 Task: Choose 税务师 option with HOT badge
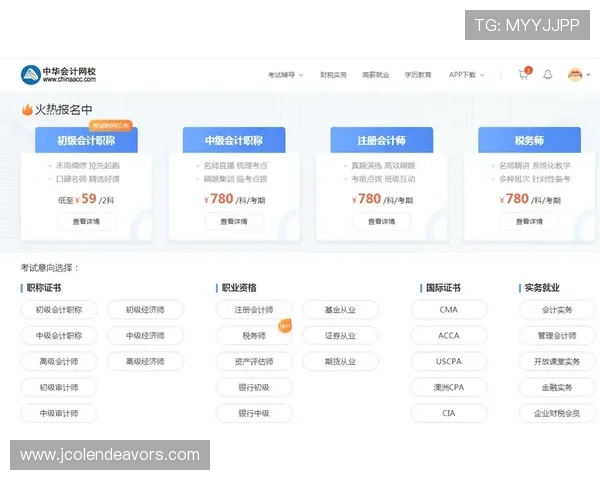(254, 336)
